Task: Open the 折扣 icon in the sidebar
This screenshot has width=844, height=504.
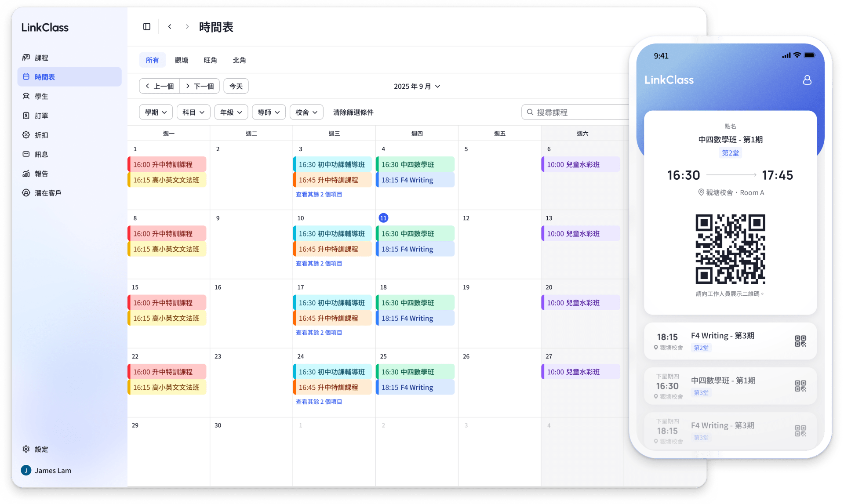Action: 26,135
